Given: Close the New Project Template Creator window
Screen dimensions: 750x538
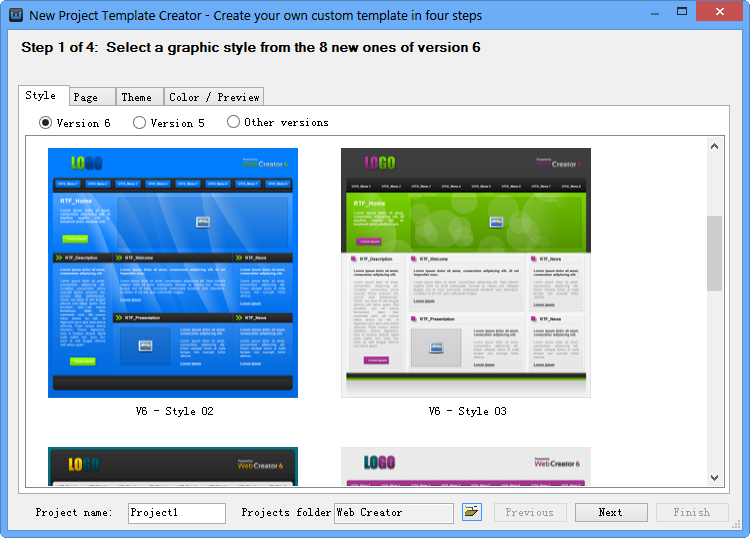Looking at the screenshot, I should 719,11.
